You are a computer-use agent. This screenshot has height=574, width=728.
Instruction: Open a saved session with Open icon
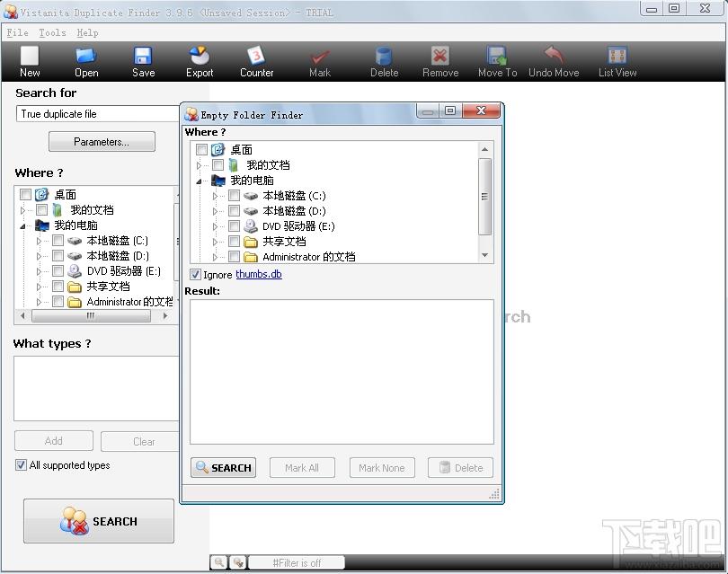[86, 57]
